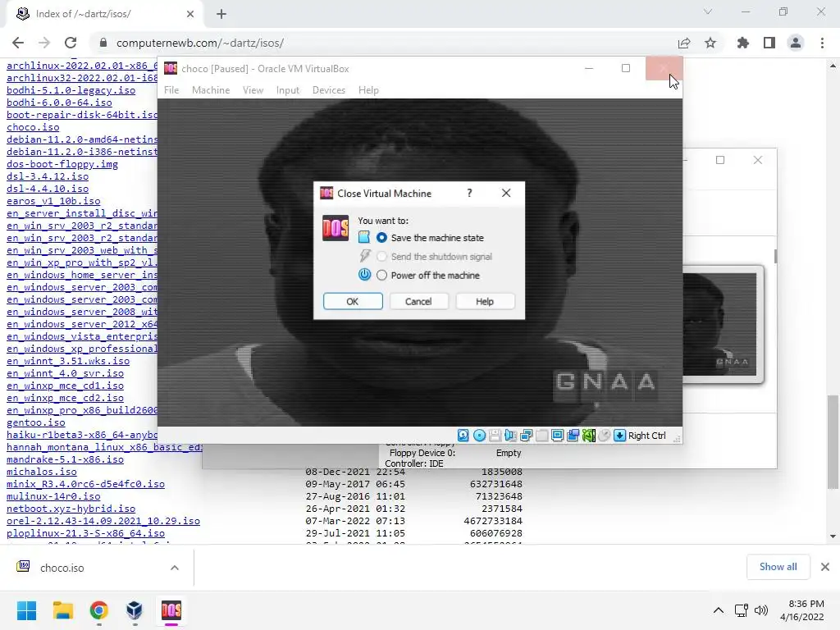The width and height of the screenshot is (840, 630).
Task: Close the Index of /~dartz/isos/ tab
Action: coord(190,14)
